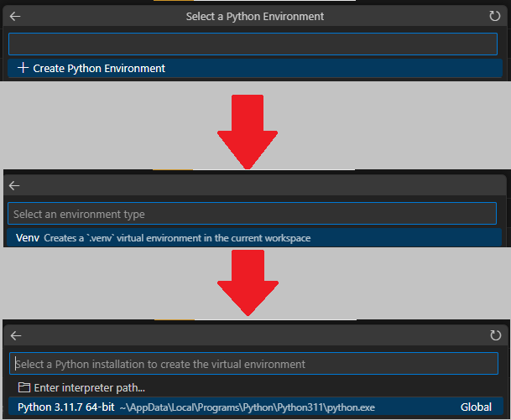Image resolution: width=511 pixels, height=420 pixels.
Task: Click folder icon next to Enter interpreter path
Action: [x=24, y=387]
